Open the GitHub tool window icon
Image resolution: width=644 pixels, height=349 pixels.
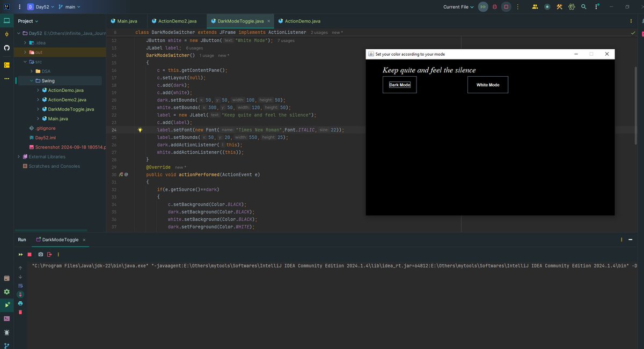pyautogui.click(x=7, y=48)
